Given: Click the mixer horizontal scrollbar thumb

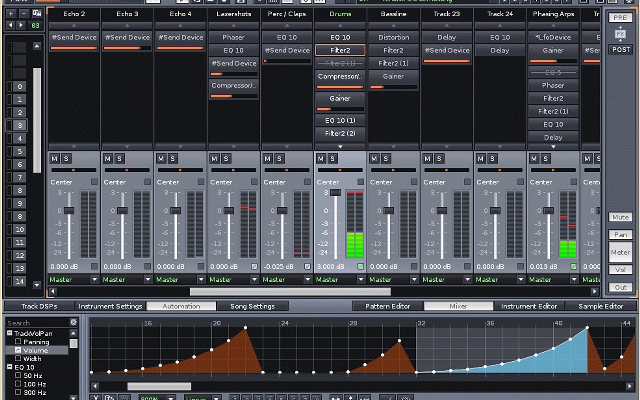Looking at the screenshot, I should (x=290, y=291).
